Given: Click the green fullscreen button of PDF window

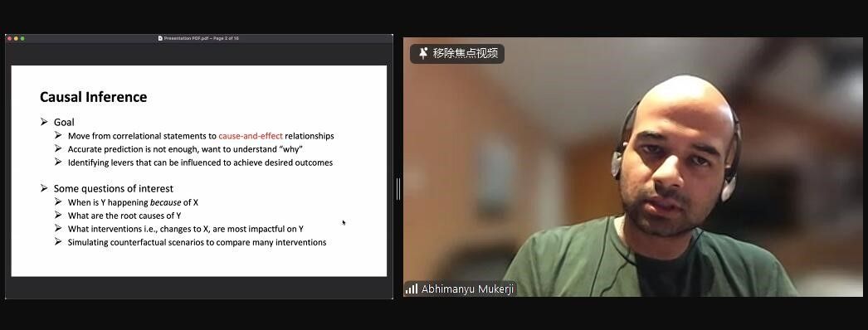Looking at the screenshot, I should tap(22, 38).
